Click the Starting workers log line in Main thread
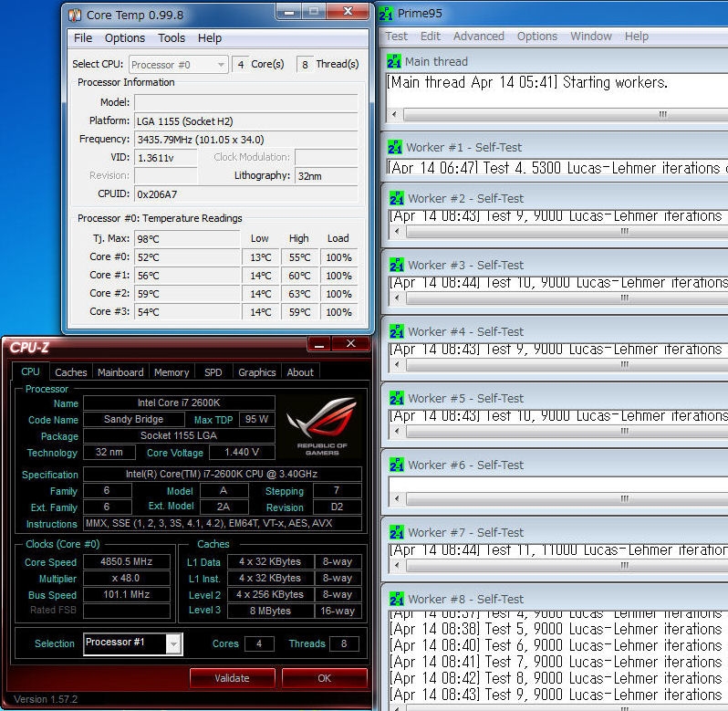The width and height of the screenshot is (728, 711). point(527,82)
